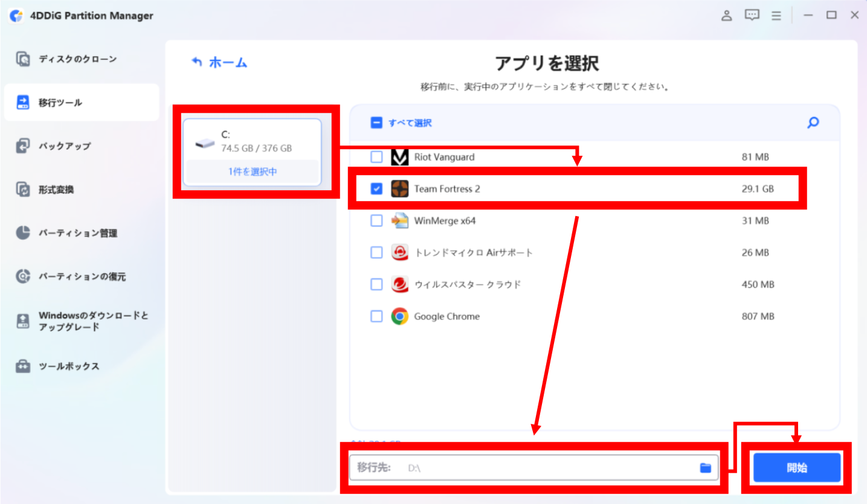Click the folder browse icon in destination field

705,468
